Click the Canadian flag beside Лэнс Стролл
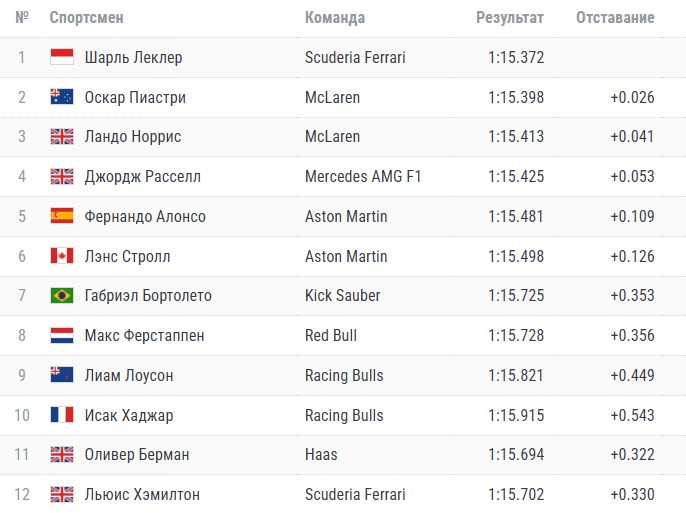 (62, 256)
